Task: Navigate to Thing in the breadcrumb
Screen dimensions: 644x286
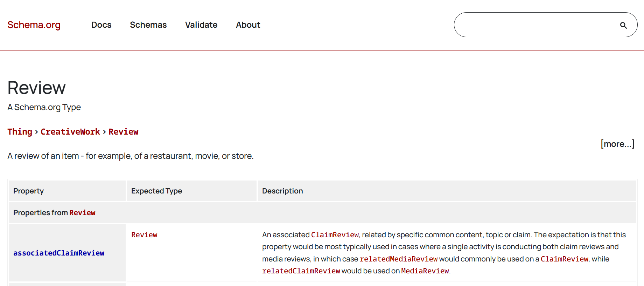Action: pyautogui.click(x=20, y=132)
